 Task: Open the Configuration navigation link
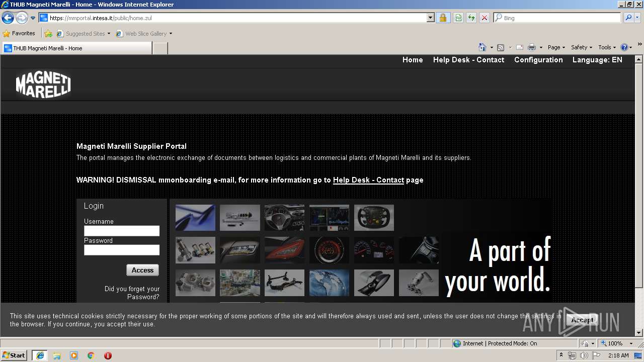[x=538, y=60]
